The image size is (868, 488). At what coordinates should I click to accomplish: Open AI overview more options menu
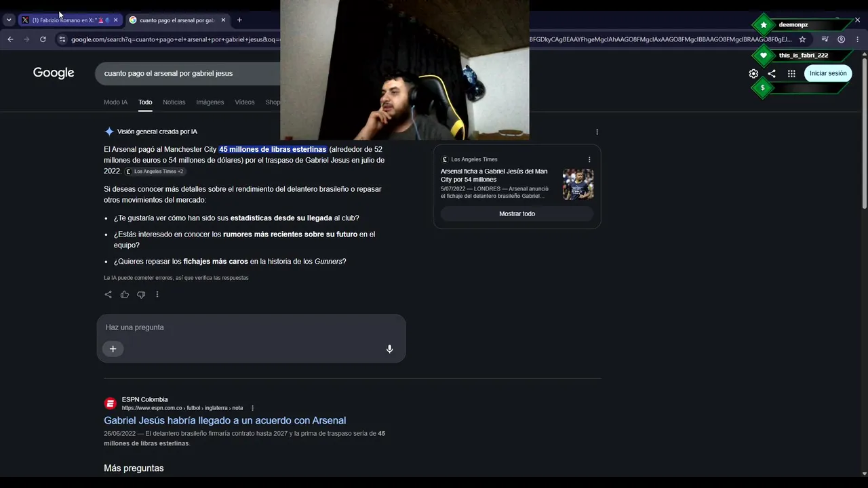[597, 131]
